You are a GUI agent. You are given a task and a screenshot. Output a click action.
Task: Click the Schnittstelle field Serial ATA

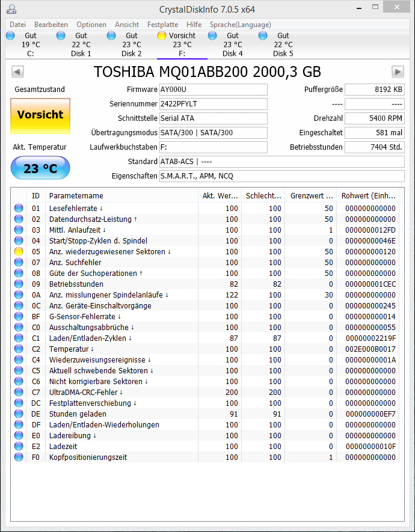point(214,118)
